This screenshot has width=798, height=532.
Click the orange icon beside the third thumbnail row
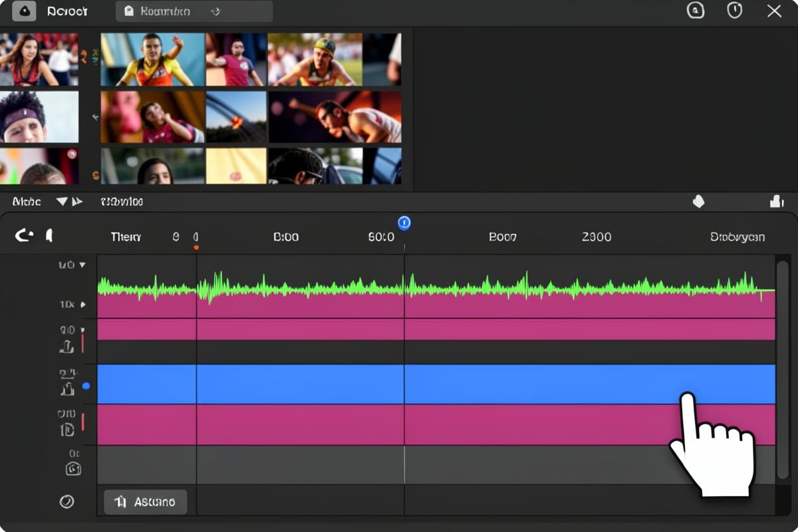(x=95, y=176)
